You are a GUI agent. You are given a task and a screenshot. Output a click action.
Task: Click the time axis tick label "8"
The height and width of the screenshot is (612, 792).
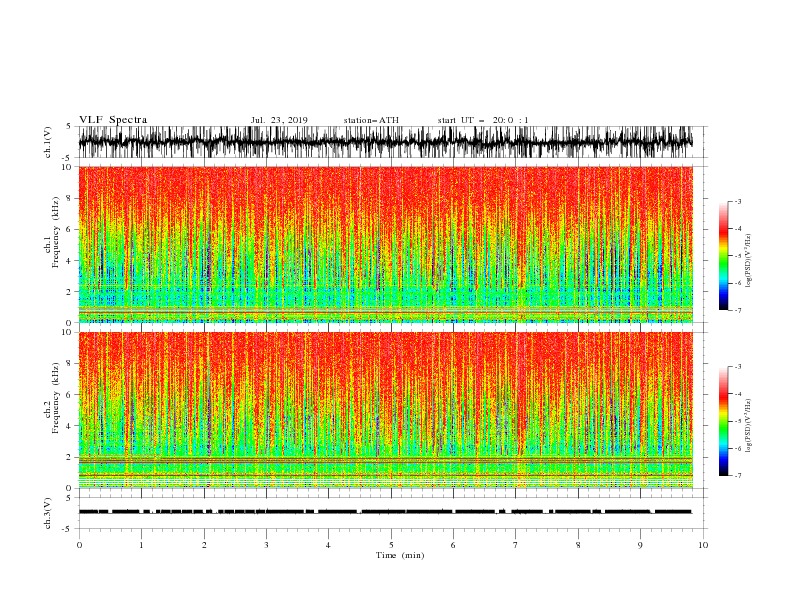[578, 545]
